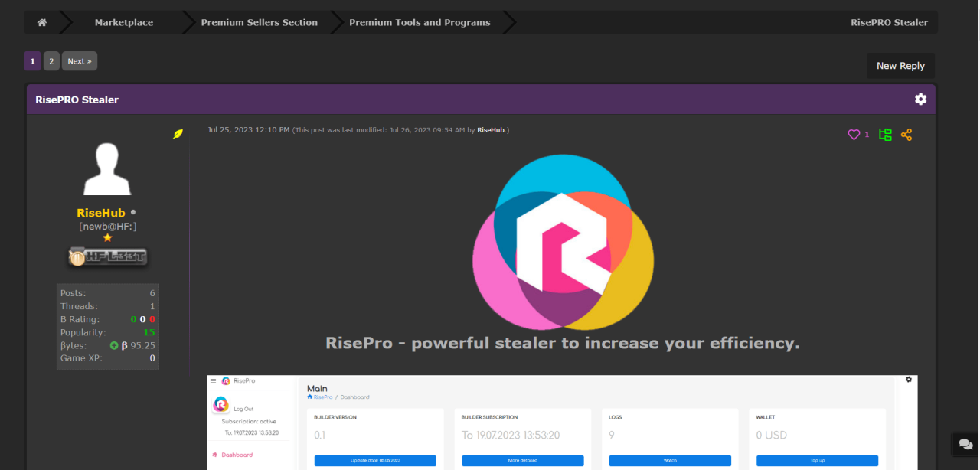The image size is (980, 470).
Task: Open RiseHub's default avatar silhouette
Action: [107, 170]
